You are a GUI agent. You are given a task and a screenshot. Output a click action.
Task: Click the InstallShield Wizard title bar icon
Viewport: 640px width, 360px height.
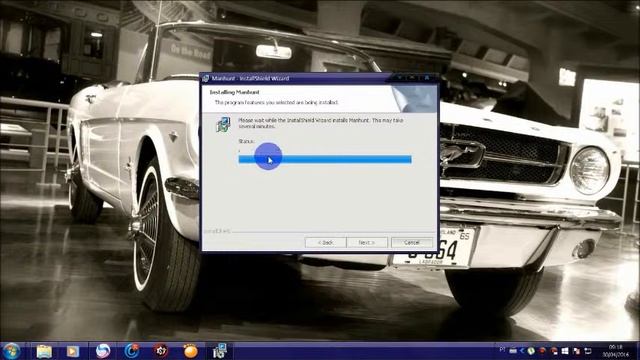click(x=206, y=78)
